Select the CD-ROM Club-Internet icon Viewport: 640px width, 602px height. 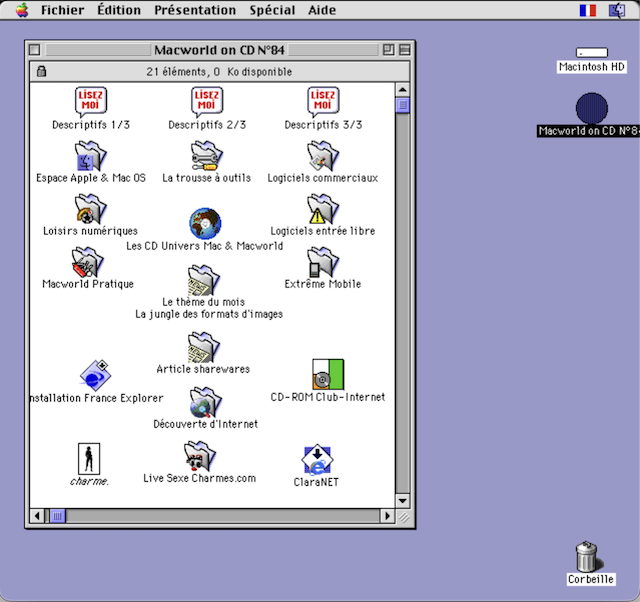[x=328, y=375]
